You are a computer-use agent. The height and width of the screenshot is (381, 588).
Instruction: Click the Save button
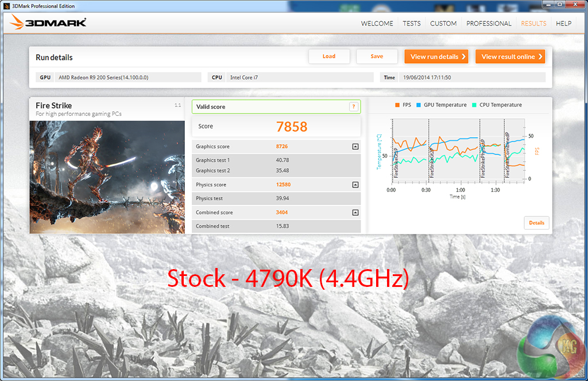pos(377,56)
